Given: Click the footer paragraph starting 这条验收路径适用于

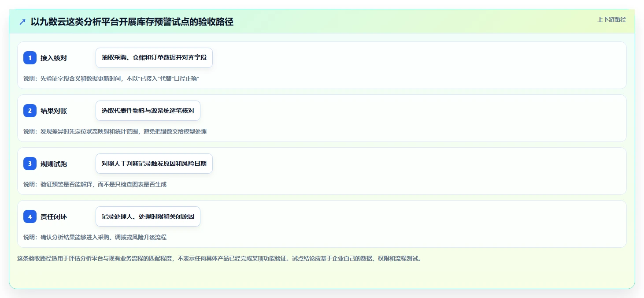Looking at the screenshot, I should click(x=219, y=259).
